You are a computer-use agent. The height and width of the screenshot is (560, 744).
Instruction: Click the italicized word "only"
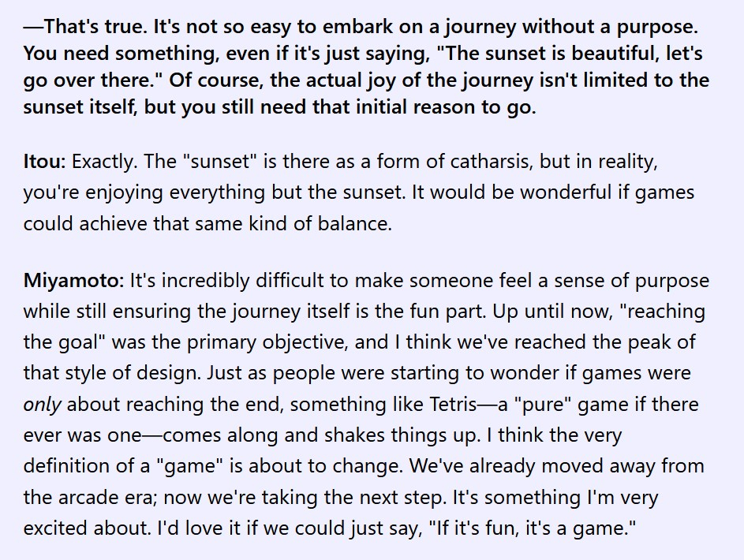42,405
